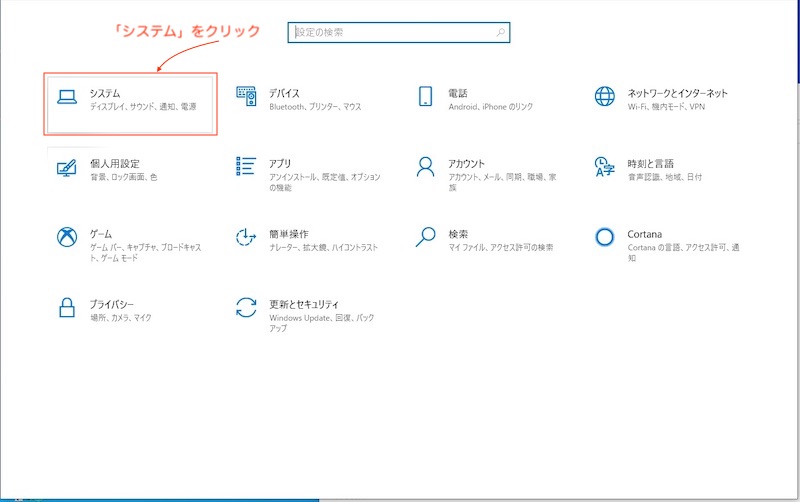800x502 pixels.
Task: Click the Gaming (ゲーム) Xbox icon
Action: tap(67, 237)
